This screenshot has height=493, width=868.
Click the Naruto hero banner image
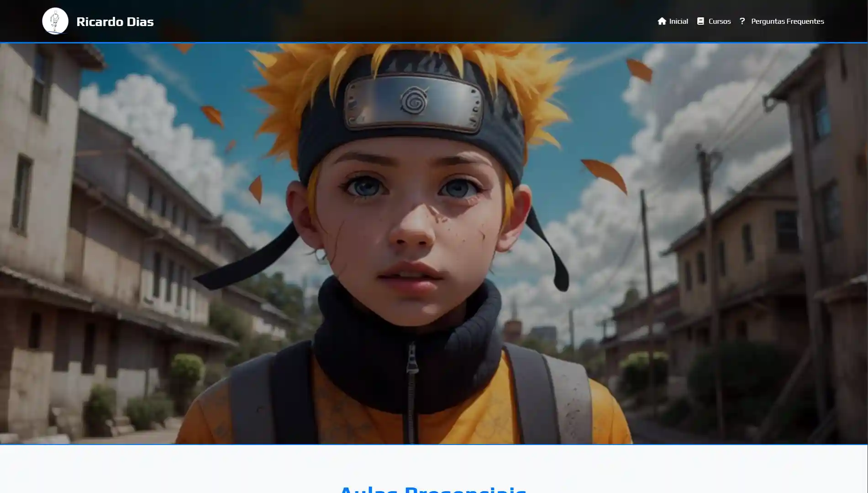pyautogui.click(x=434, y=244)
